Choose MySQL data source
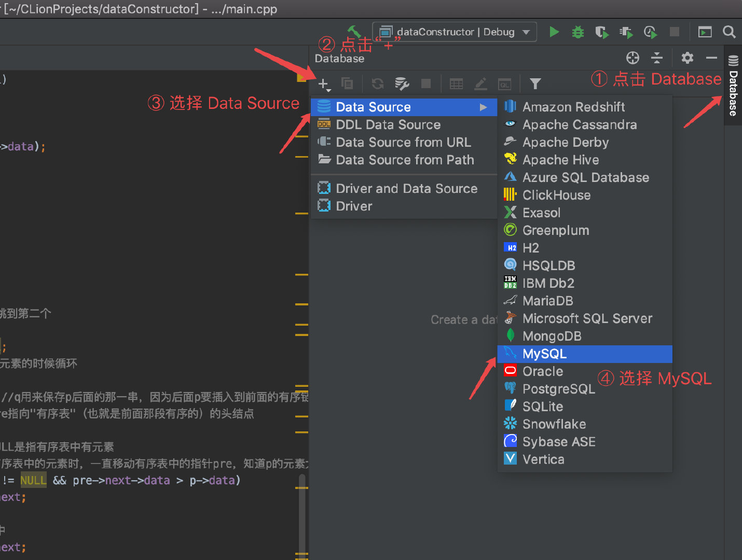This screenshot has height=560, width=742. [x=585, y=354]
